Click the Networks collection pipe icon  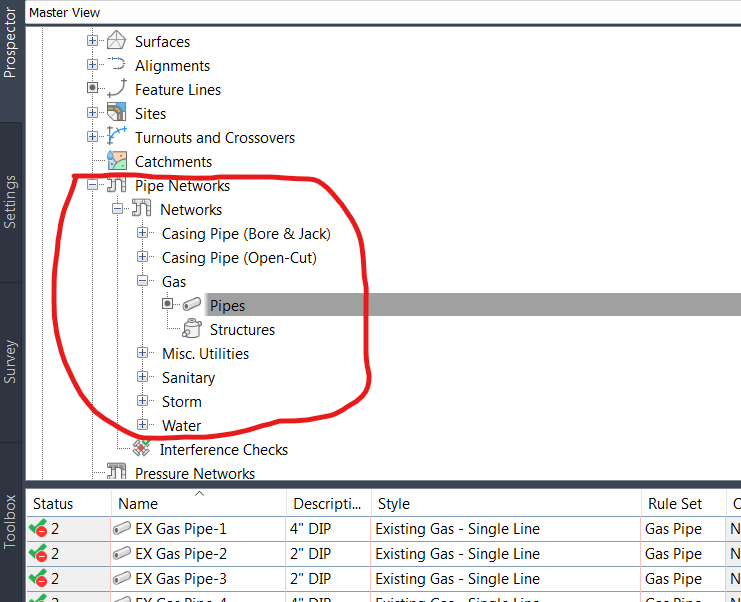(141, 208)
